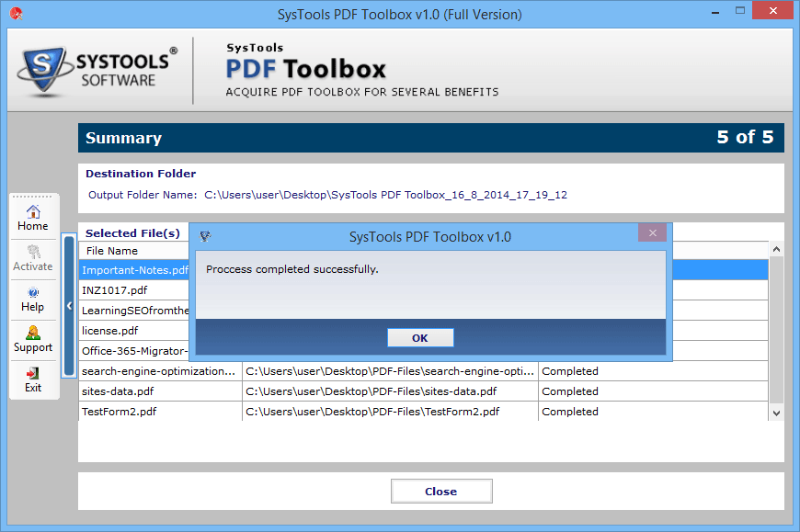Close the main SysTools PDF Toolbox window
Screen dimensions: 800x532
(773, 10)
